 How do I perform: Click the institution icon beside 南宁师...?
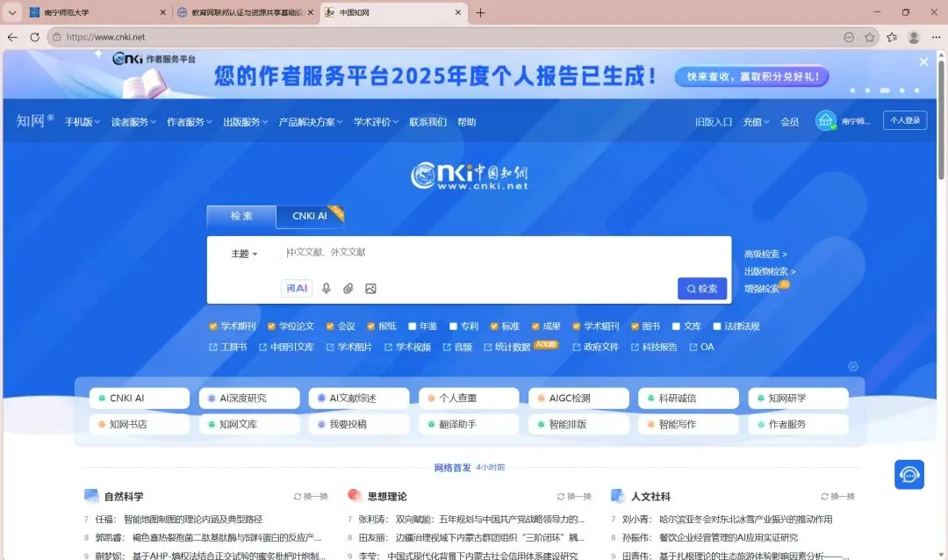(x=825, y=121)
